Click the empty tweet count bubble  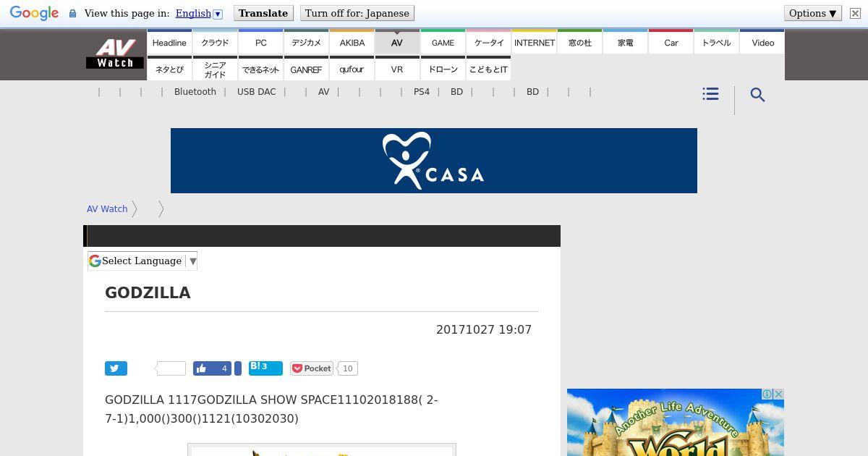[171, 368]
